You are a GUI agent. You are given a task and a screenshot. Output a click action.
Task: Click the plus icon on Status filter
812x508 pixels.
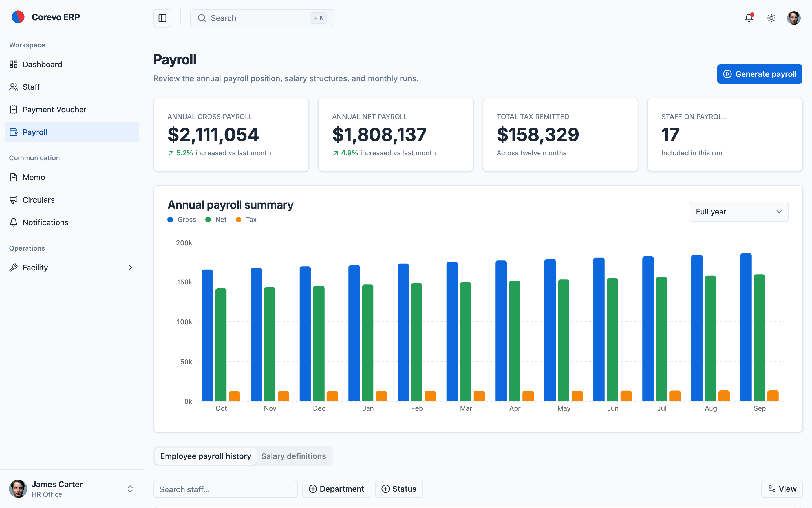[x=385, y=489]
